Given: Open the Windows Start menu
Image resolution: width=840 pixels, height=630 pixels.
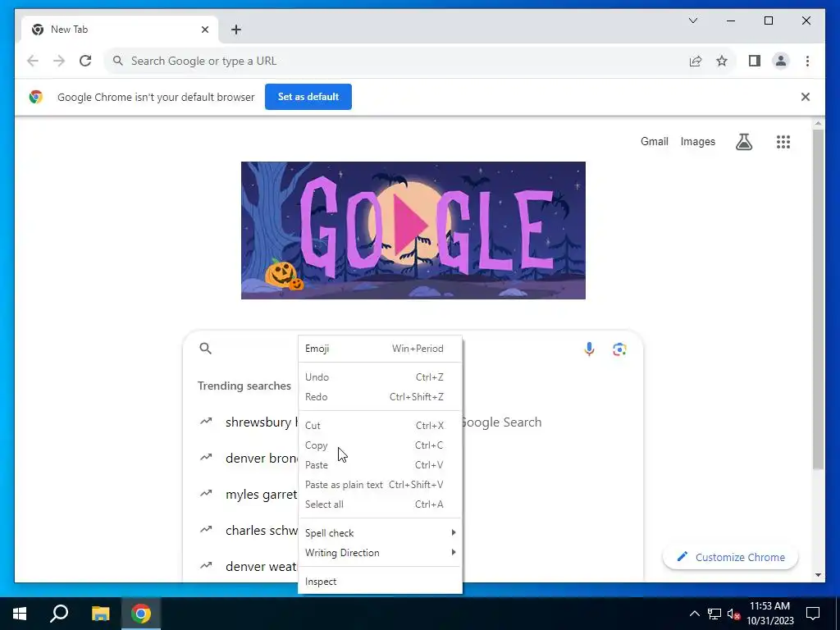Looking at the screenshot, I should coord(20,614).
